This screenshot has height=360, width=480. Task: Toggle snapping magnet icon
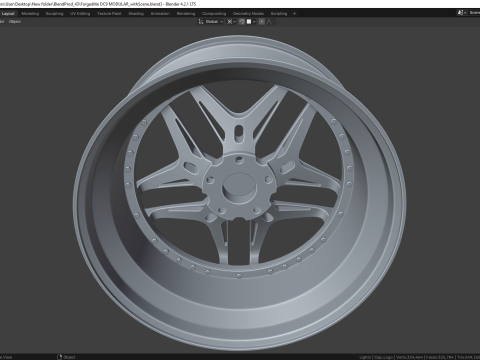[242, 22]
